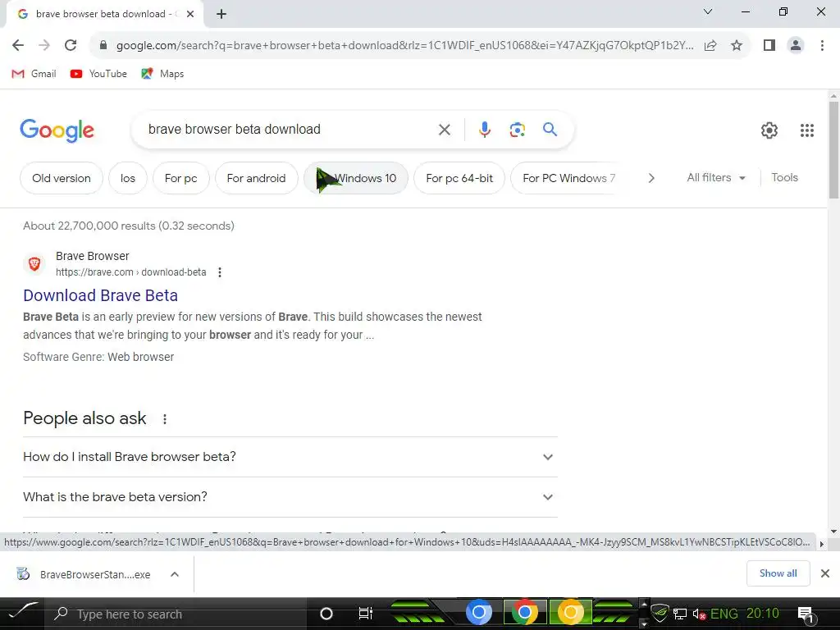Open Task View in taskbar

coord(365,614)
